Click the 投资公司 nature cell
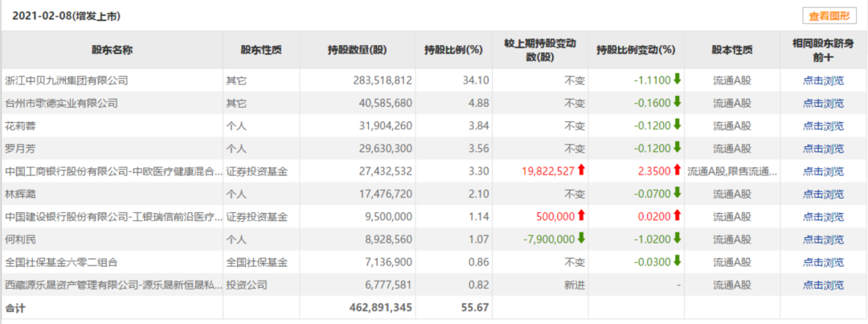Image resolution: width=868 pixels, height=324 pixels. [x=246, y=285]
